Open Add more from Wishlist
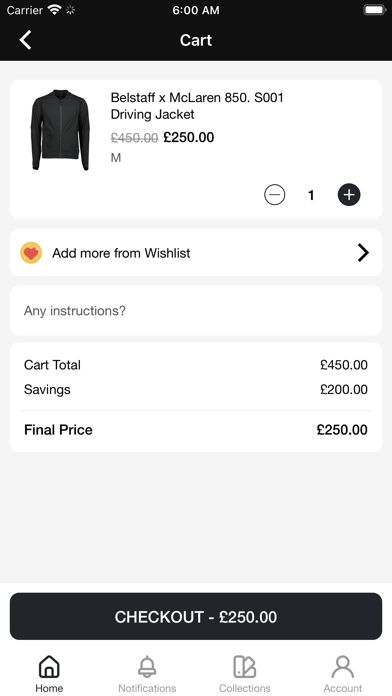 point(196,253)
